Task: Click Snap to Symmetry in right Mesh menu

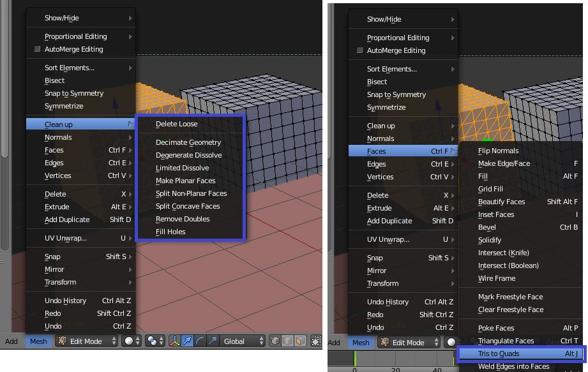Action: coord(403,94)
